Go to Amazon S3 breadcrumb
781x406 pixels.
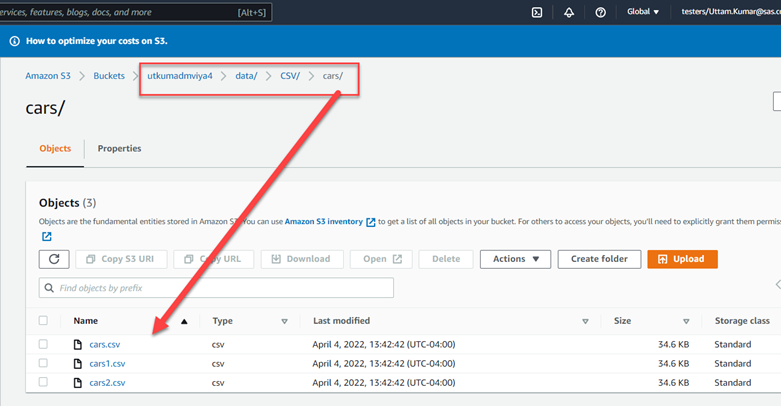[48, 76]
